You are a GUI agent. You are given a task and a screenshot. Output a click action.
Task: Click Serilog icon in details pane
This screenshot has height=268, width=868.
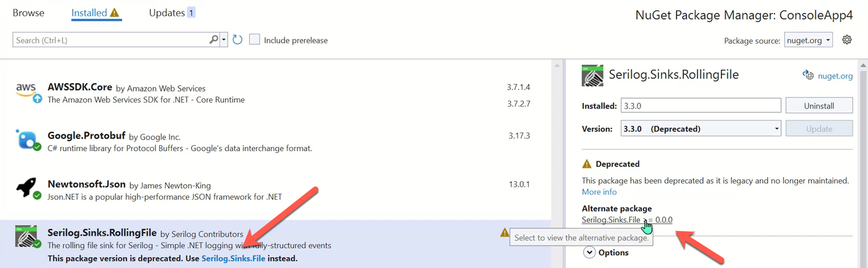[x=593, y=76]
